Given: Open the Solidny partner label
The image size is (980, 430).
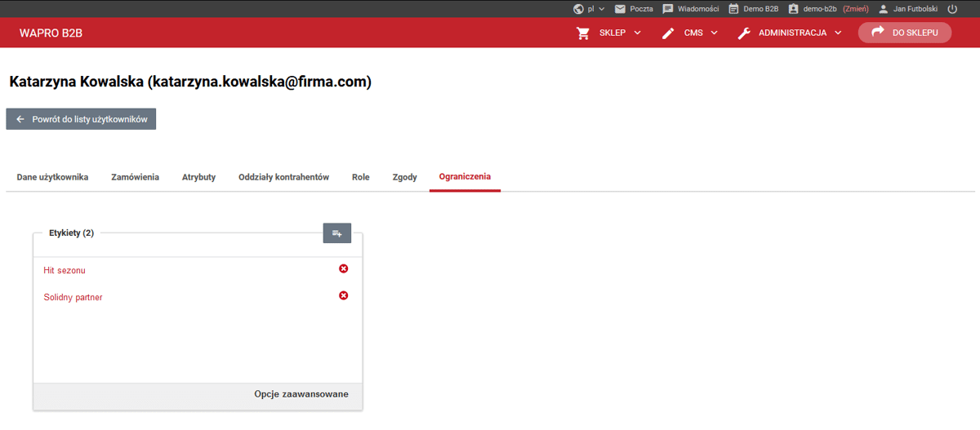Looking at the screenshot, I should coord(73,297).
